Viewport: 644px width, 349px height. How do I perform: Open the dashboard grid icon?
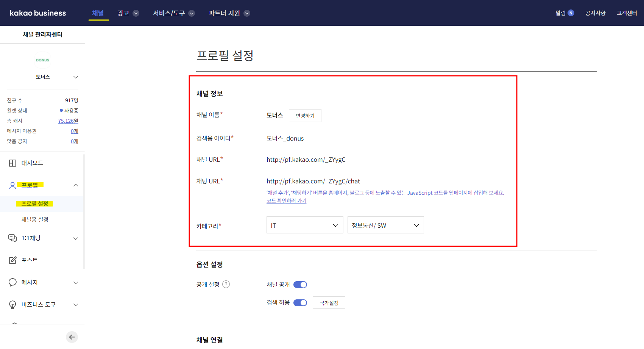tap(12, 163)
